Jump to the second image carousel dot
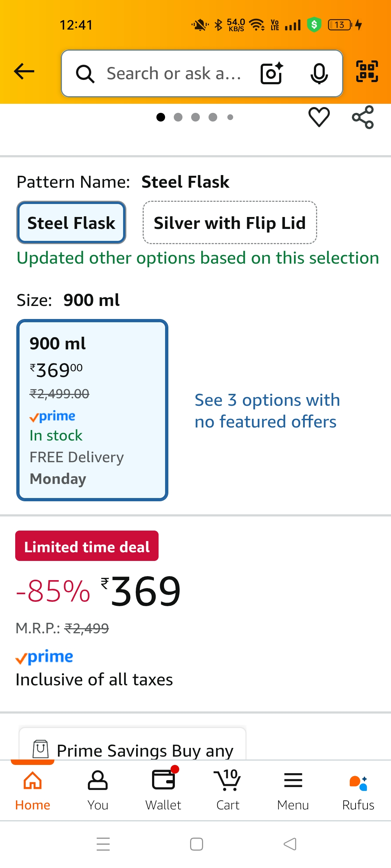The image size is (391, 868). [x=178, y=117]
